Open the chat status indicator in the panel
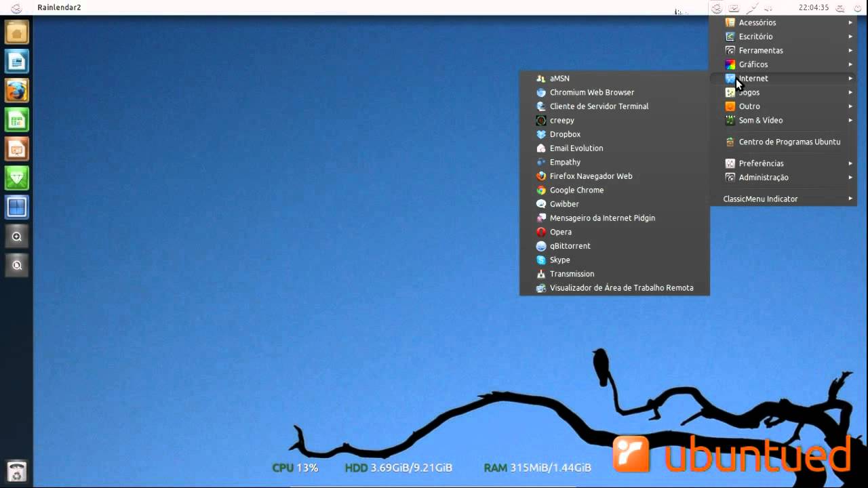 [x=841, y=7]
